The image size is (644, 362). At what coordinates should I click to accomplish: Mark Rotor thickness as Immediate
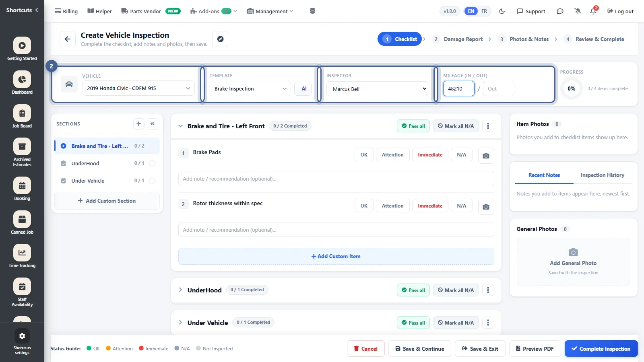(430, 206)
